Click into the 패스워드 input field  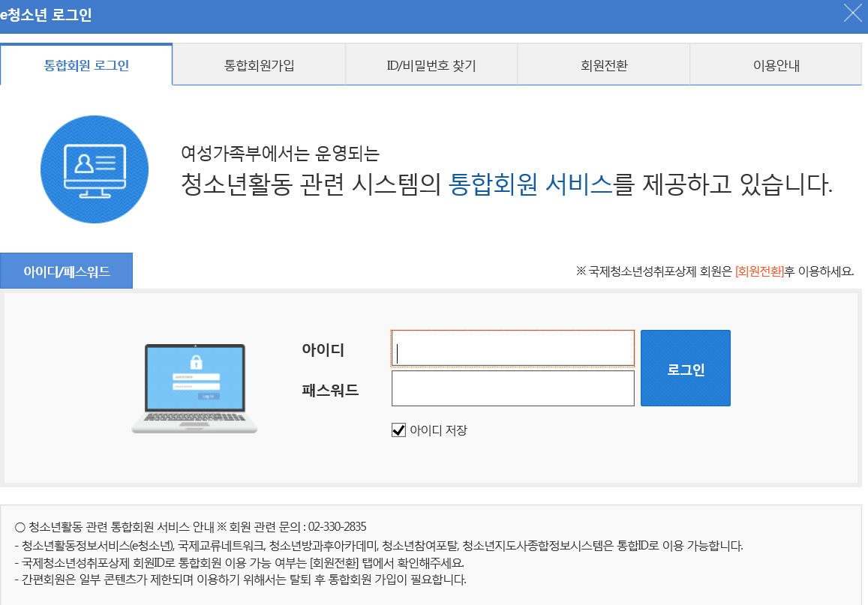(x=513, y=388)
